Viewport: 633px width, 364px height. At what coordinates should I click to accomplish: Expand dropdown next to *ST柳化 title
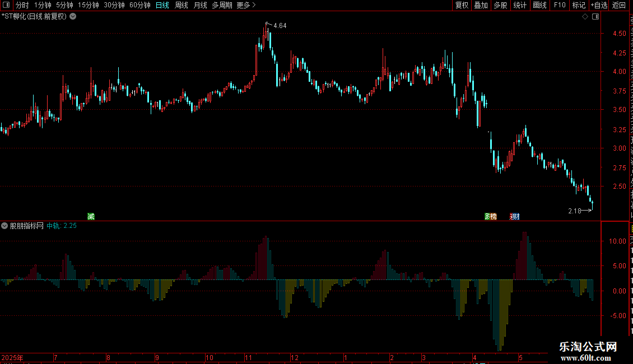point(73,17)
